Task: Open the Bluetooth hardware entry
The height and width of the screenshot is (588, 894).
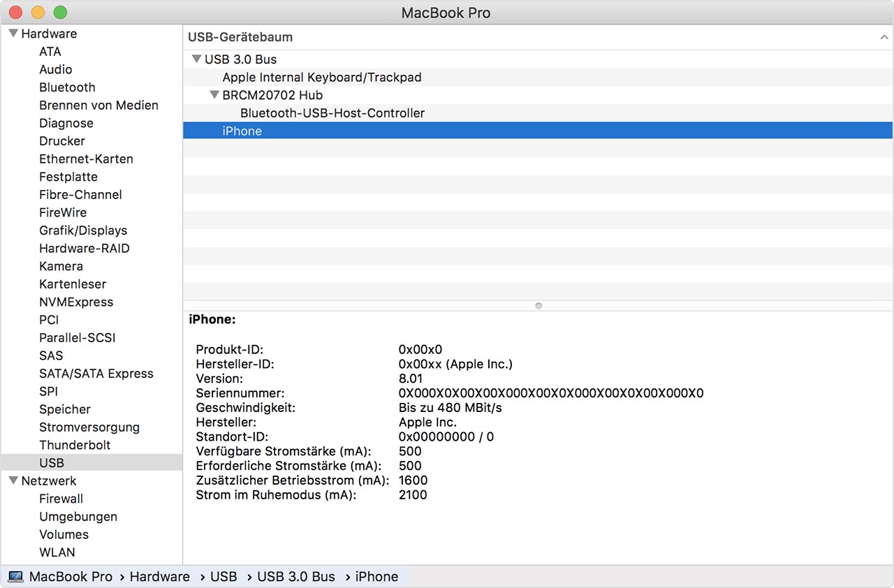Action: [x=67, y=87]
